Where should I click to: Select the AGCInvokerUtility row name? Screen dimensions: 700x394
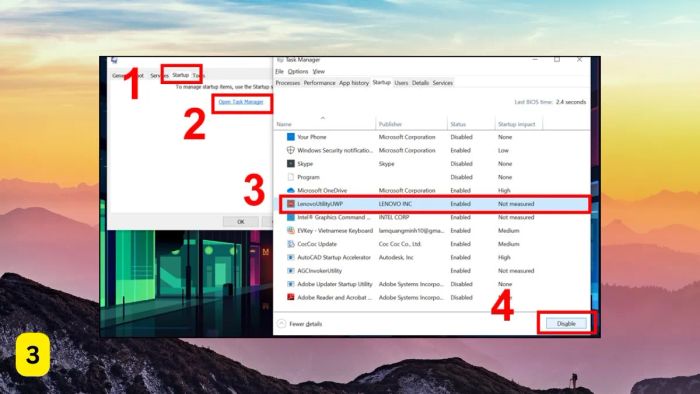click(320, 271)
